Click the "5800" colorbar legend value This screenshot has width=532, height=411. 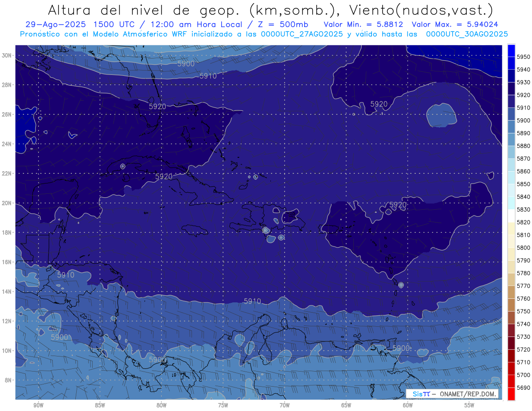(523, 247)
